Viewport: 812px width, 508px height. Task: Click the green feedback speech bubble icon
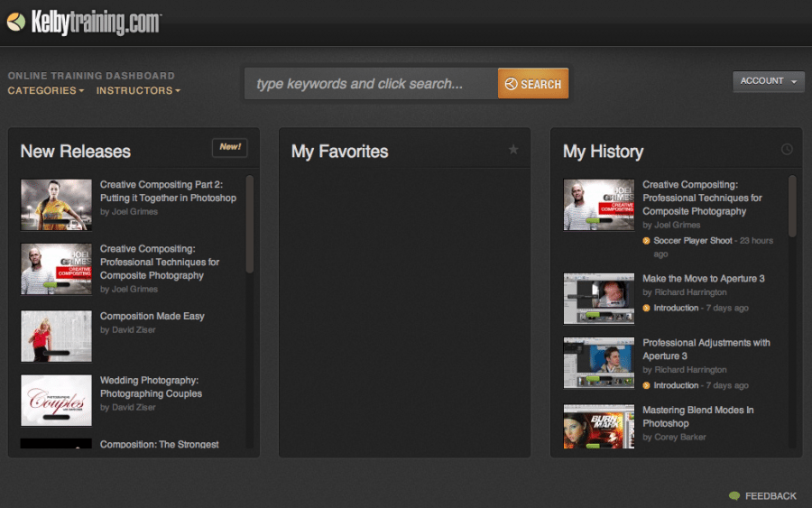tap(734, 495)
